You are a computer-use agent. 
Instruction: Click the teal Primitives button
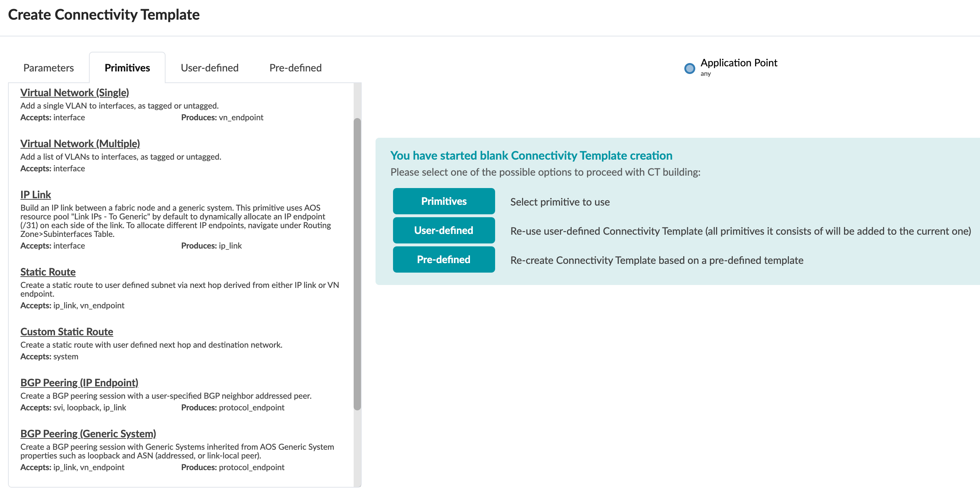coord(444,201)
